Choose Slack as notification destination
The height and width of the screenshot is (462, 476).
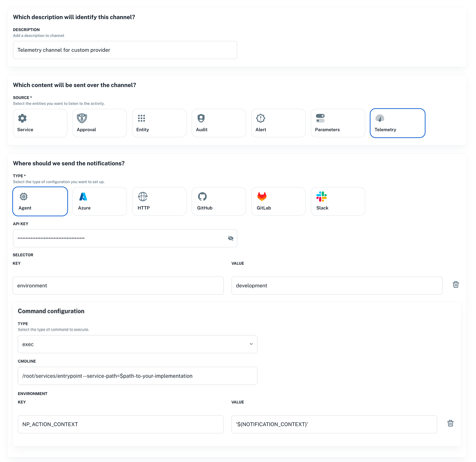point(338,201)
